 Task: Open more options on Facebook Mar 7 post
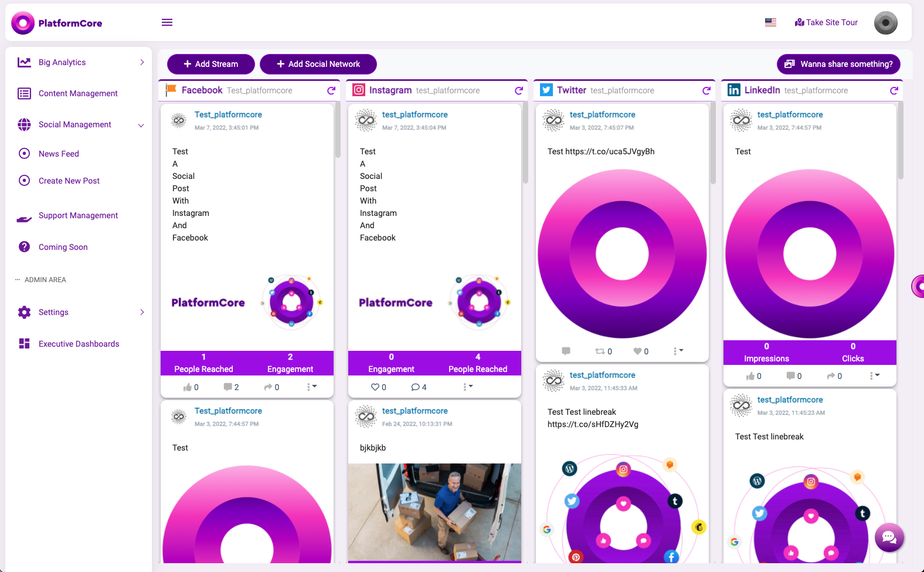[312, 387]
